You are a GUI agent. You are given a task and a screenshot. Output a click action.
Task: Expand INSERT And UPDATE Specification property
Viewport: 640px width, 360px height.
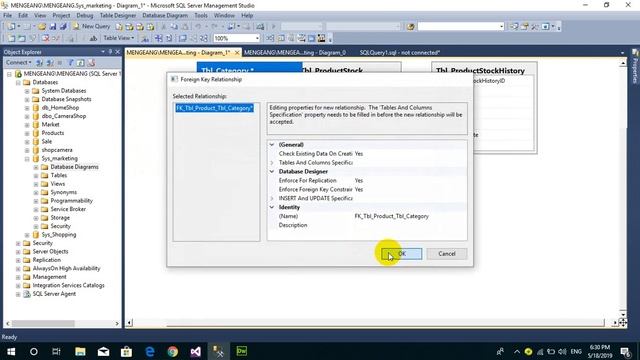click(272, 198)
